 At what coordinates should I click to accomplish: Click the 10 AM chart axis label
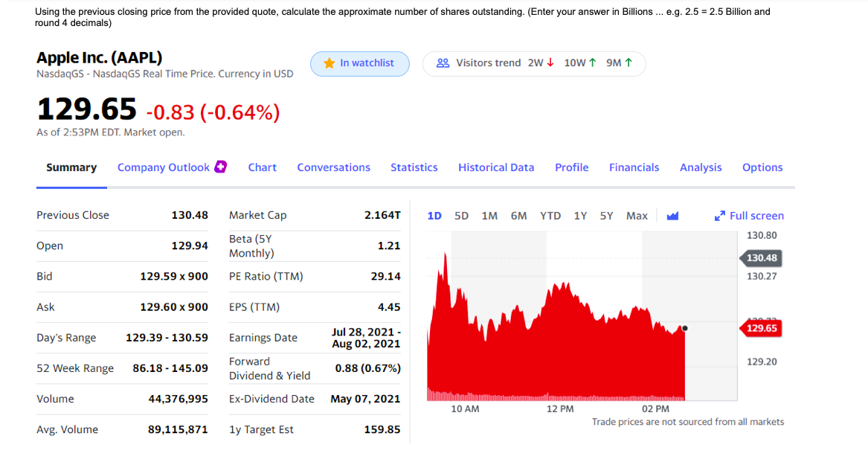pyautogui.click(x=465, y=408)
